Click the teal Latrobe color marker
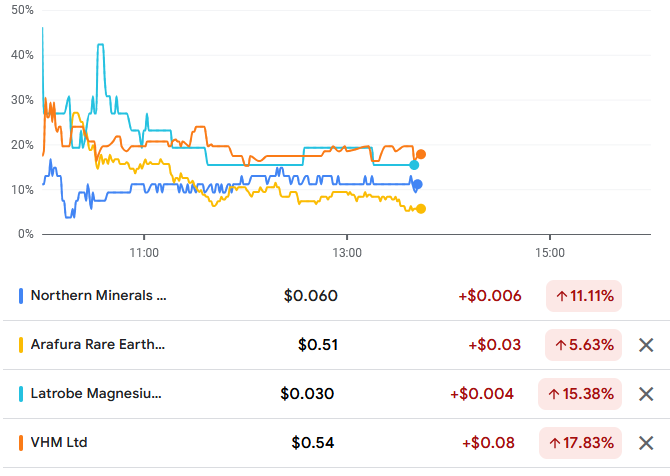 22,394
